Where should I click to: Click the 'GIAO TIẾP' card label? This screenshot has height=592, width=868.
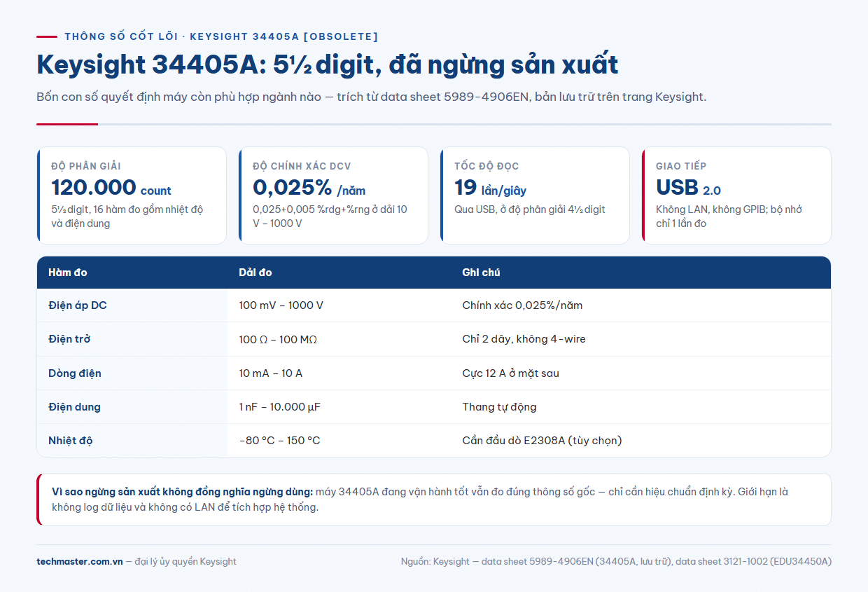[681, 166]
